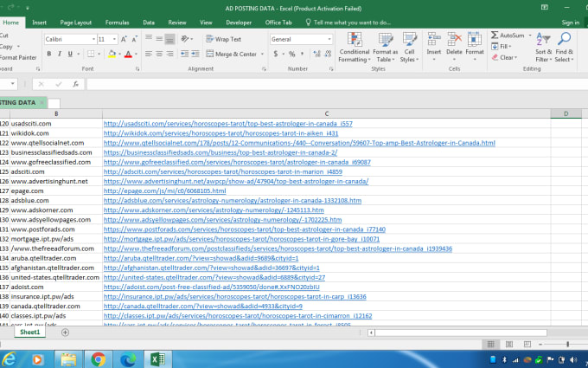Apply the Fill Color bucket
Image resolution: width=588 pixels, height=368 pixels.
coord(112,54)
